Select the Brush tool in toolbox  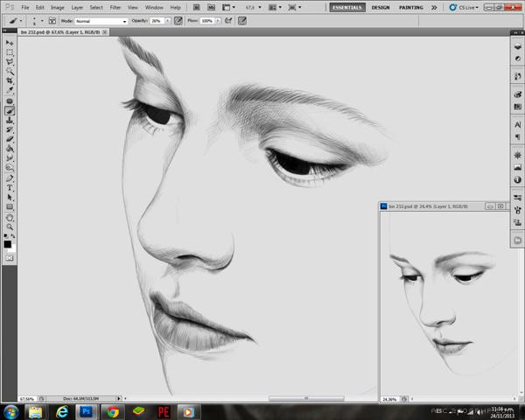[x=10, y=110]
